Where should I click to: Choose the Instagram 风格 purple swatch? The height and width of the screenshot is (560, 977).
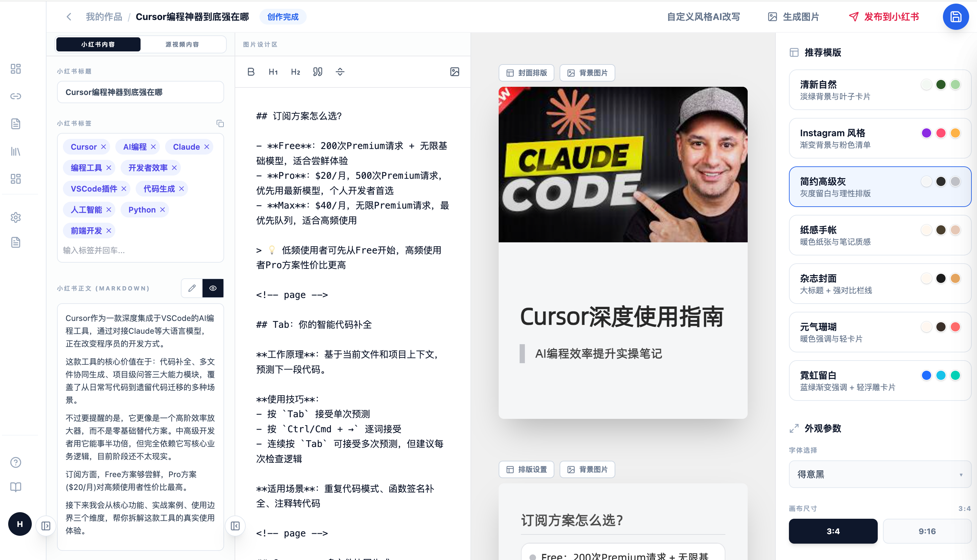(x=926, y=133)
